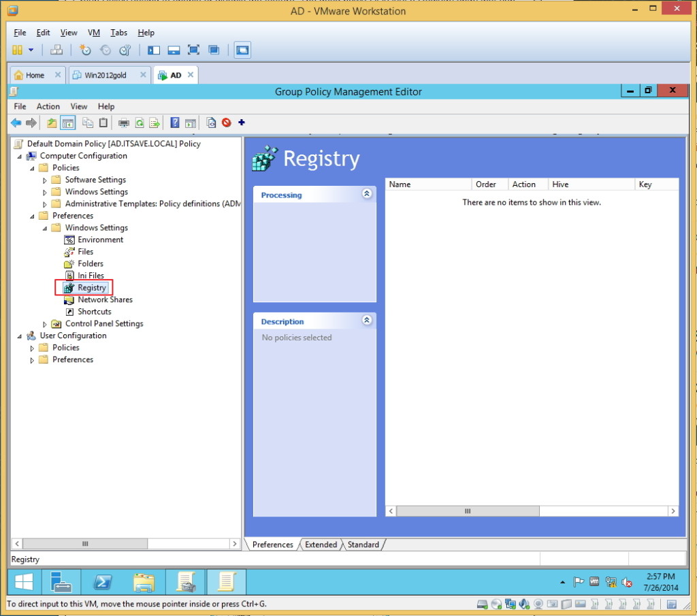The height and width of the screenshot is (616, 697).
Task: Toggle Show/Hide Action Pane icon
Action: (x=191, y=123)
